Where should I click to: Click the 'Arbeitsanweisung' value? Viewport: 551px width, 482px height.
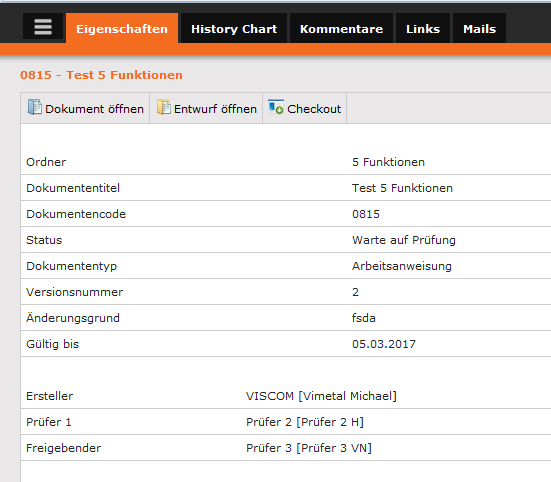coord(402,266)
